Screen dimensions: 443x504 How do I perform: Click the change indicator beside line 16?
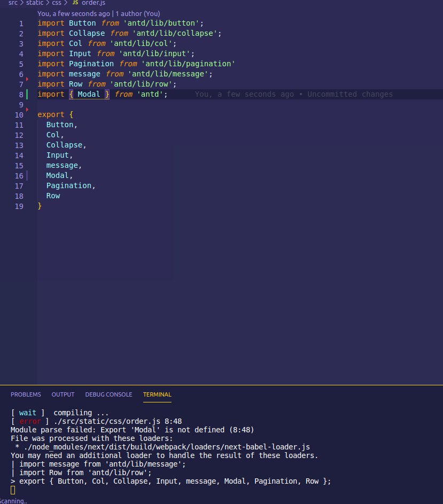coord(27,175)
